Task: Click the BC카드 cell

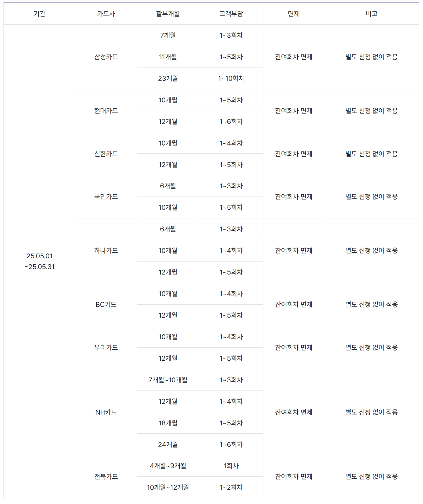Action: click(x=106, y=304)
